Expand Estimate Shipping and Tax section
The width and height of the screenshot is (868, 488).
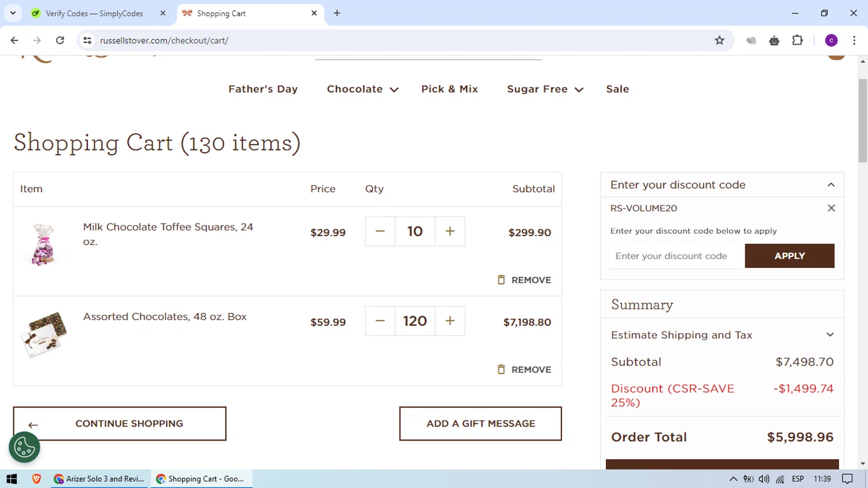(x=830, y=335)
